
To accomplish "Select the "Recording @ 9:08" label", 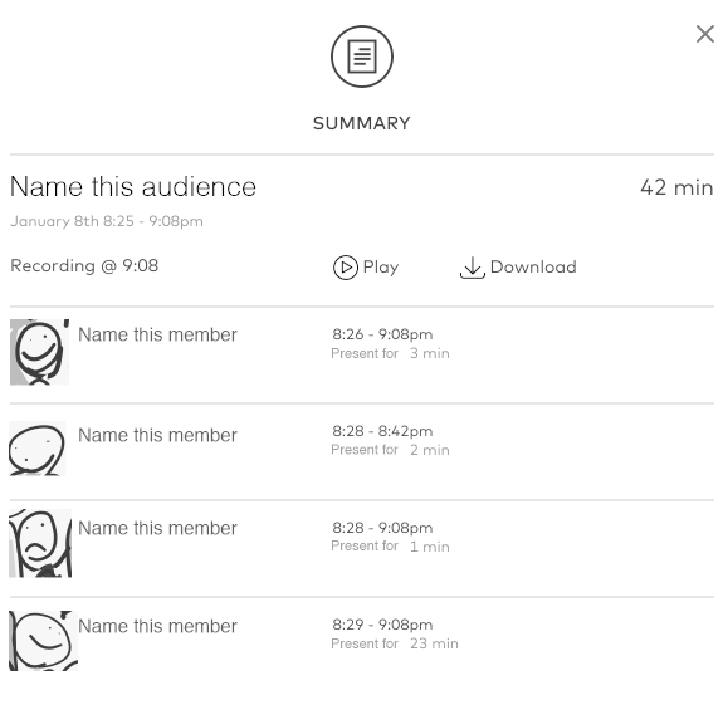I will 84,266.
